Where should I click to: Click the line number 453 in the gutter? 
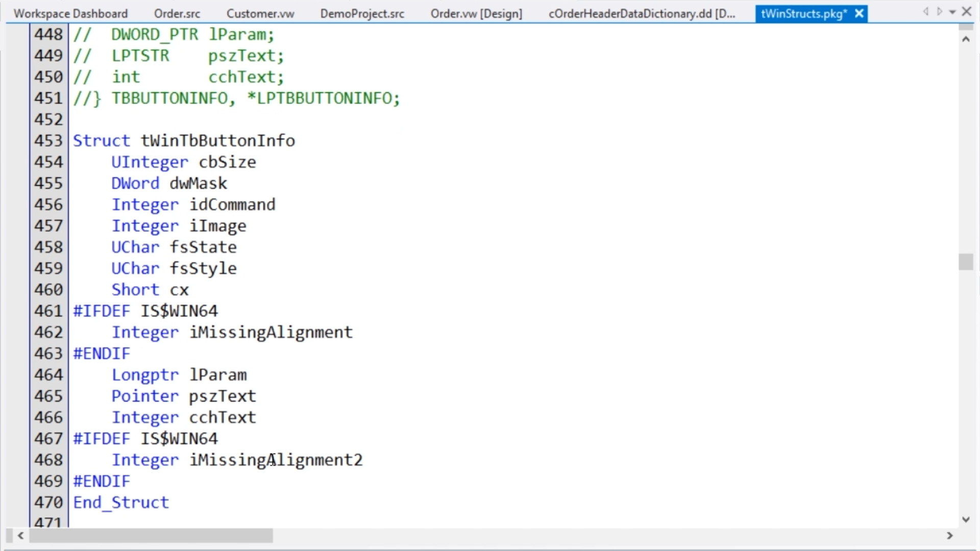click(x=48, y=141)
